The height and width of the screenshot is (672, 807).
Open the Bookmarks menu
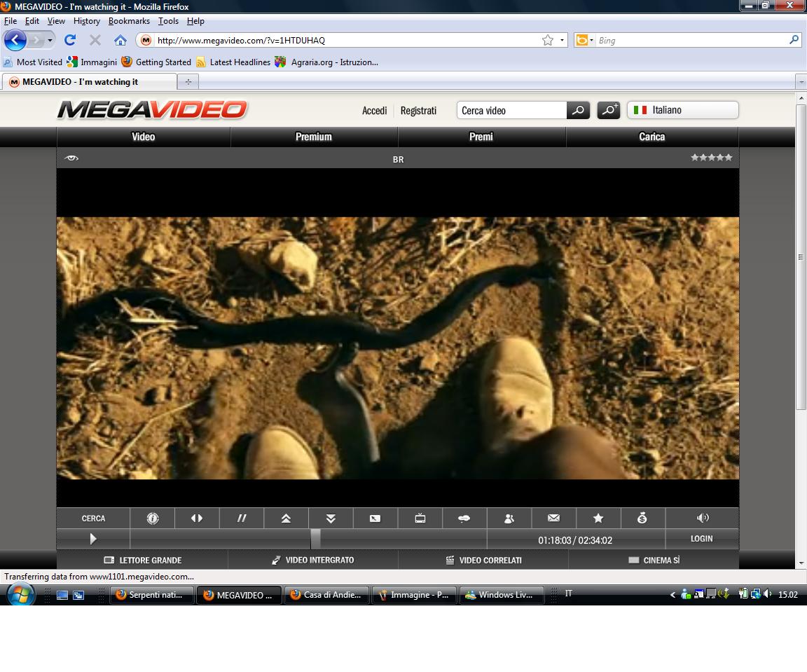[129, 21]
